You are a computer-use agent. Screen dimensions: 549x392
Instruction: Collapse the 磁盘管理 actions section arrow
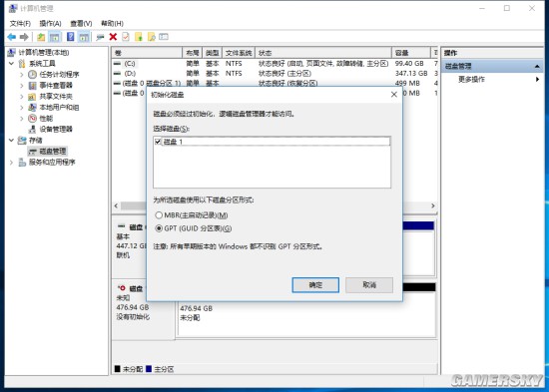(537, 66)
